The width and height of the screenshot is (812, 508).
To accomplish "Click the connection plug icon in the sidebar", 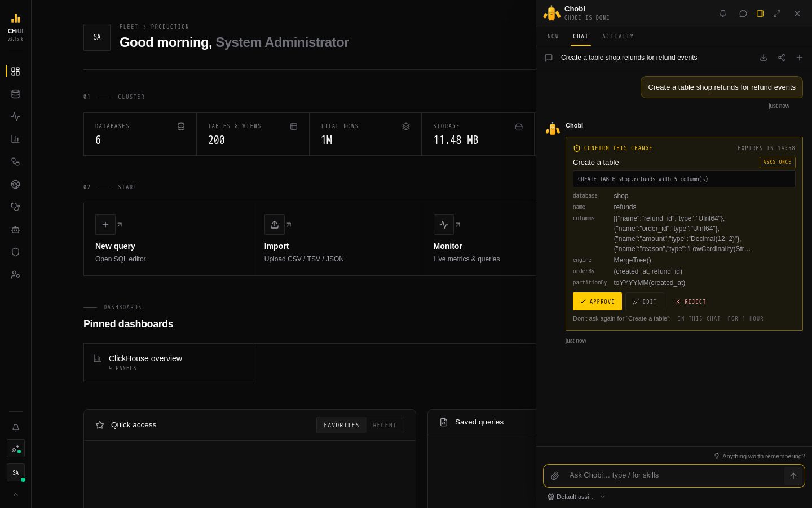I will tap(15, 449).
